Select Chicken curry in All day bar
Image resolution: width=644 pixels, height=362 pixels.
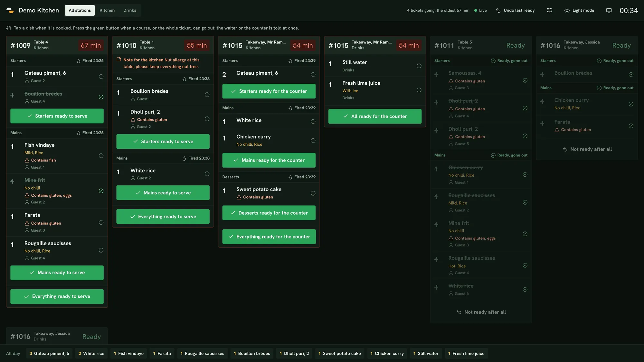pyautogui.click(x=387, y=353)
